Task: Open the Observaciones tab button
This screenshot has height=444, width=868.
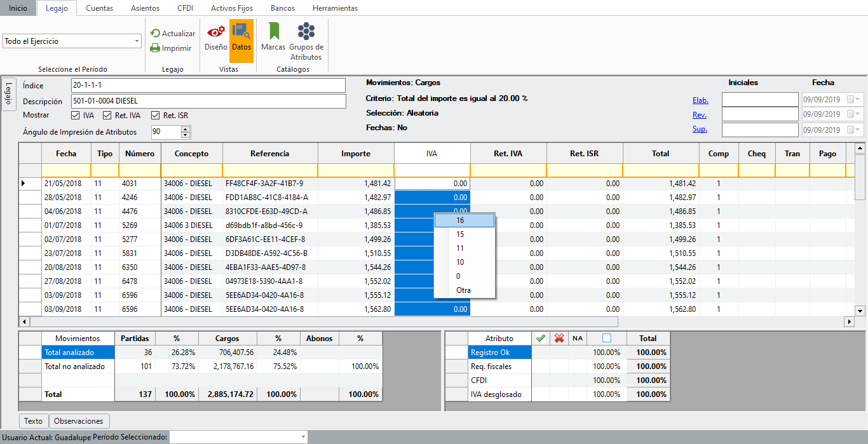Action: pos(79,421)
